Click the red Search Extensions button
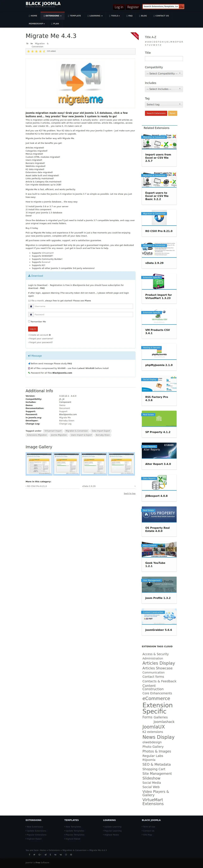Viewport: 203px width, 868px height. pos(156,113)
